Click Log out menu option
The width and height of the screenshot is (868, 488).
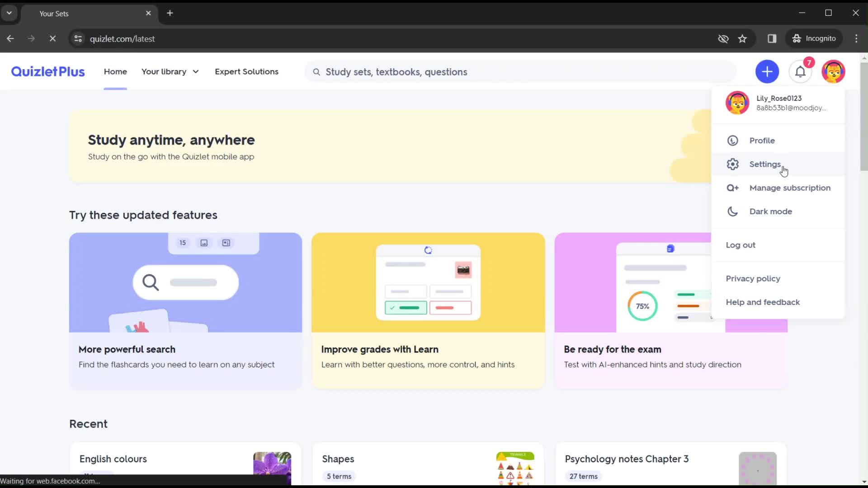[x=741, y=244]
